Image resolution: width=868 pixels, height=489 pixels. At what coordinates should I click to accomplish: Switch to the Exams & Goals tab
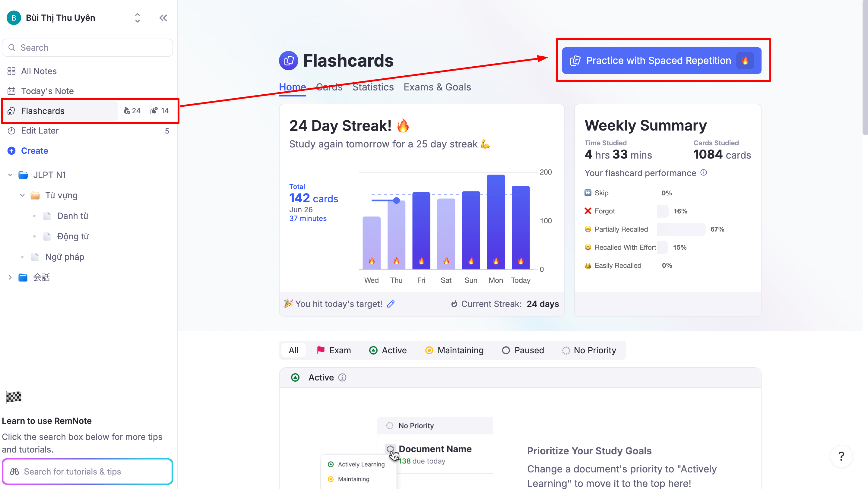(x=437, y=87)
